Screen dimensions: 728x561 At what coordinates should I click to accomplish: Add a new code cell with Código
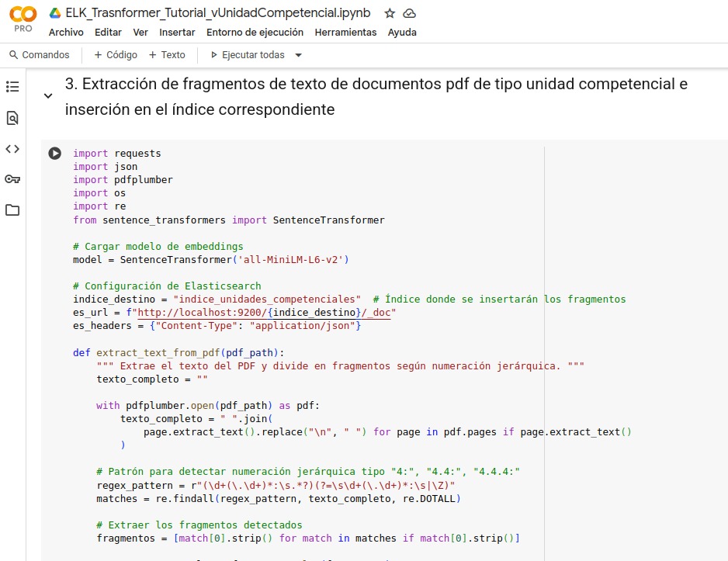pyautogui.click(x=115, y=55)
